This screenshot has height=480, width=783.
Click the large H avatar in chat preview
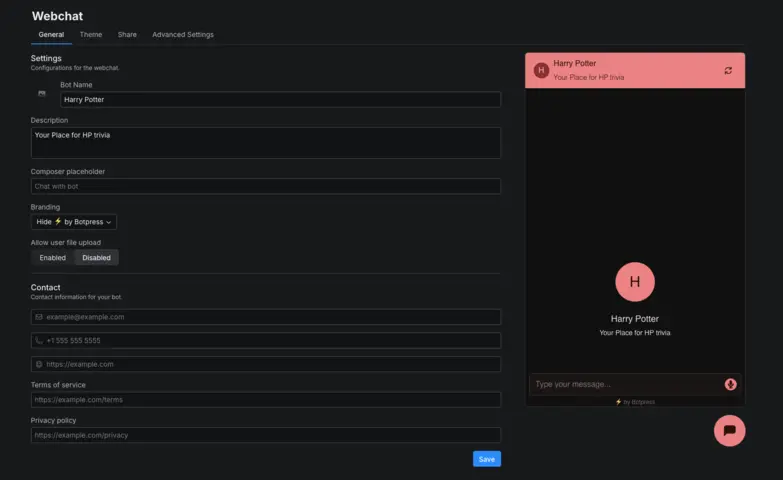click(635, 282)
